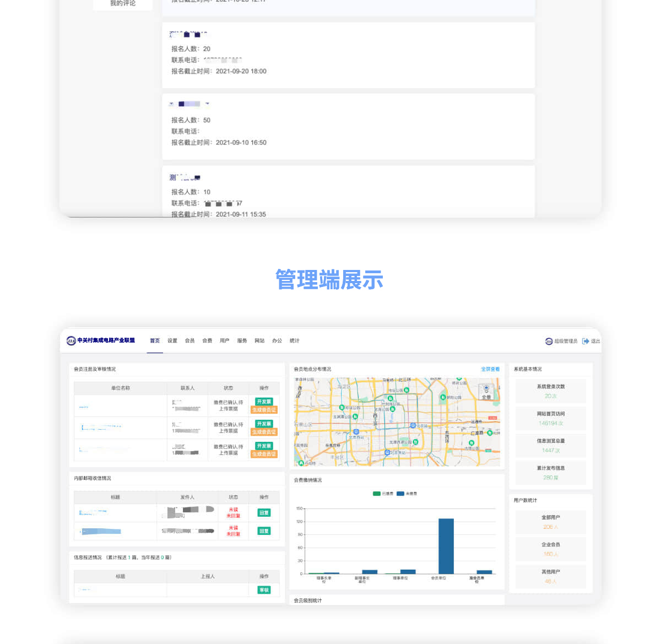The image size is (661, 644).
Task: Click 开发票 button in first member row
Action: 264,402
